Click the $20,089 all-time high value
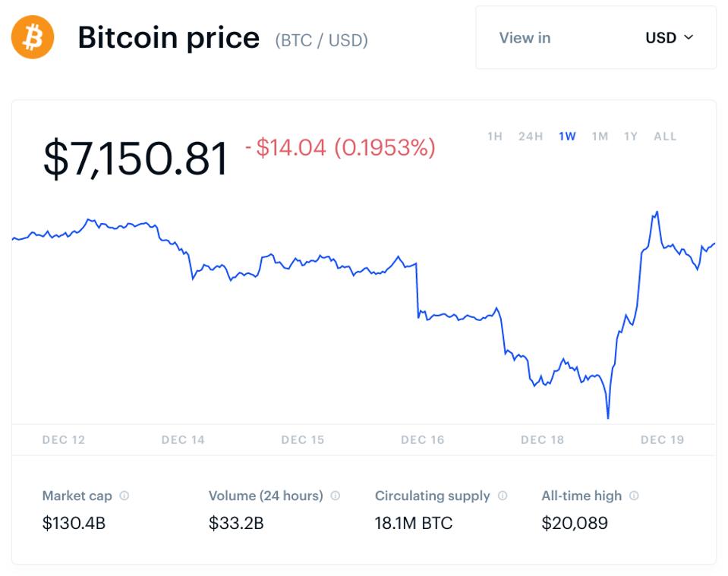This screenshot has height=576, width=728. coord(575,523)
